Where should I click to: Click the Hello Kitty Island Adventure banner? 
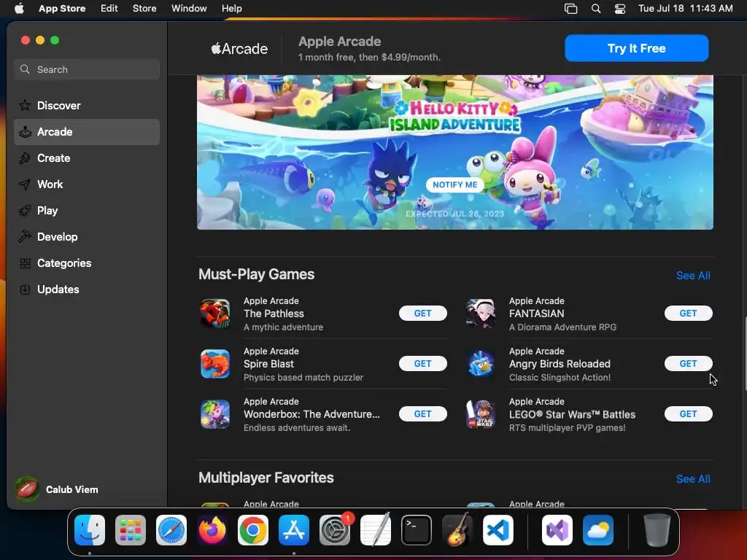coord(455,152)
